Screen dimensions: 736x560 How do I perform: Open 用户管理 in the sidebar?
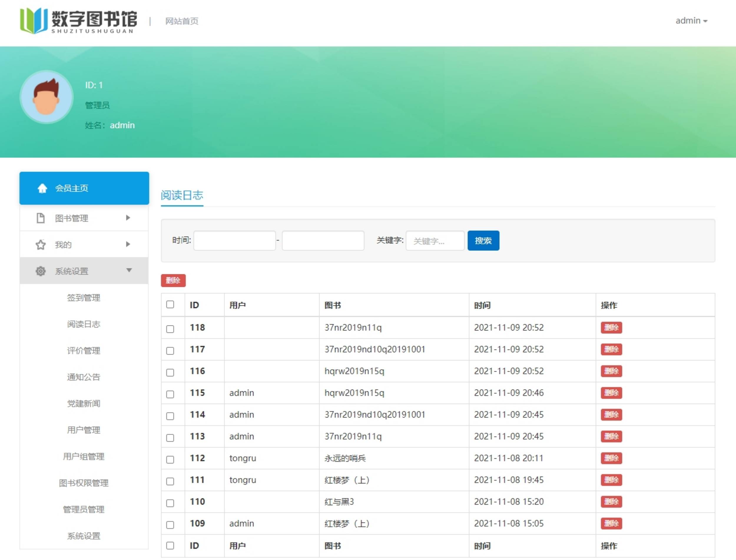click(x=83, y=430)
